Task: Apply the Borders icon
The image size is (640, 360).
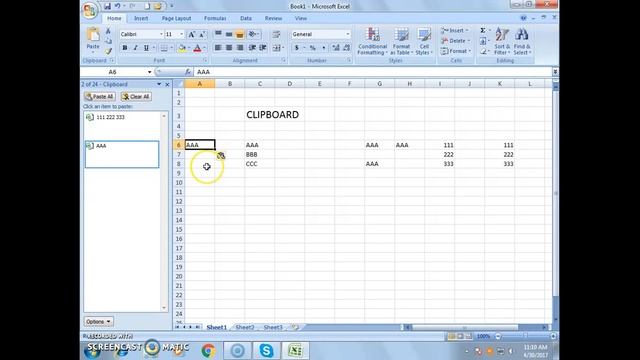Action: coord(164,48)
